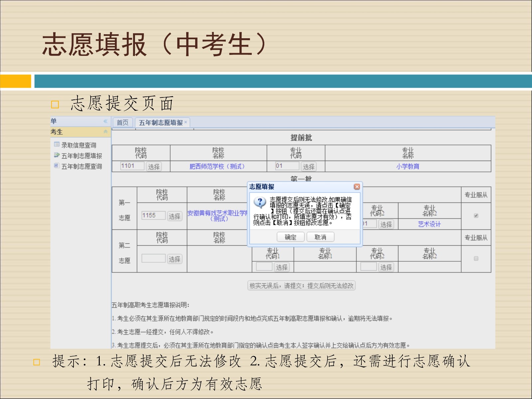Collapse the 考生 panel section

[105, 132]
